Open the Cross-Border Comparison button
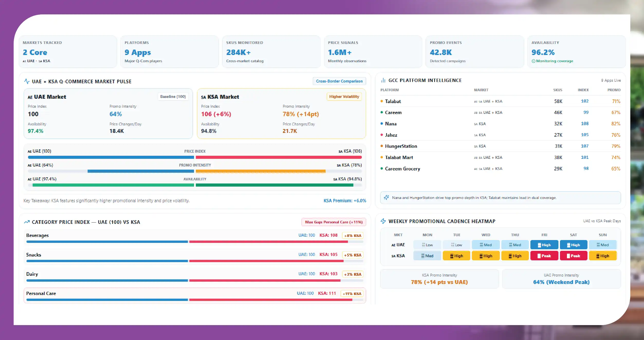This screenshot has width=644, height=340. (339, 81)
